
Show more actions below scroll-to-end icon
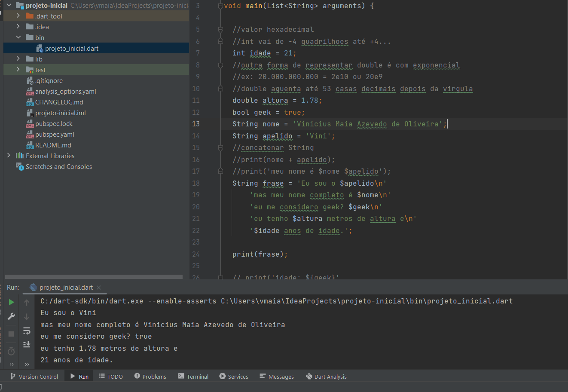point(27,364)
